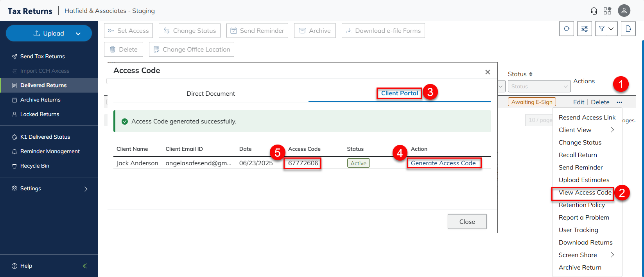This screenshot has height=277, width=644.
Task: Switch to the Direct Document tab
Action: point(211,94)
